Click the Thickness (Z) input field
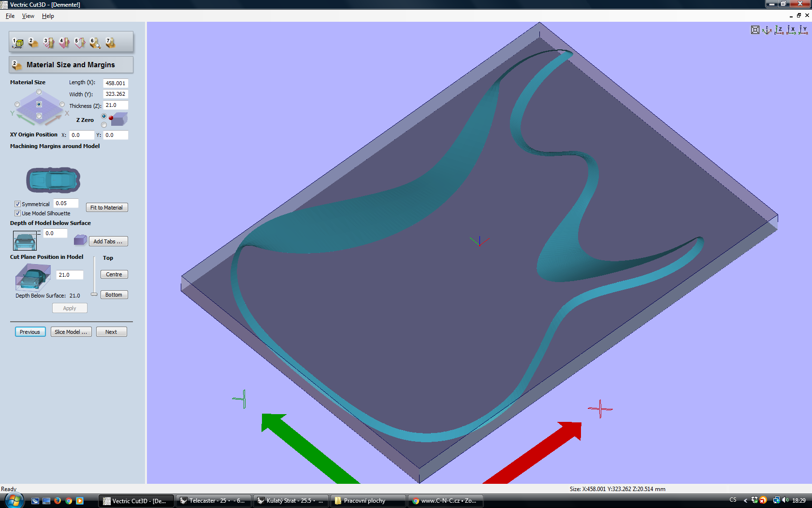812x508 pixels. point(116,105)
